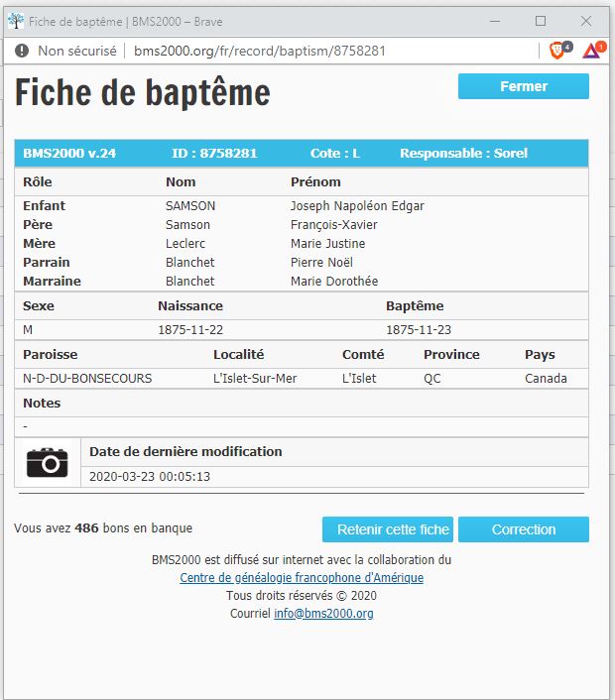This screenshot has width=615, height=700.
Task: Click Tous droits réservés © 2020 text
Action: (x=302, y=596)
